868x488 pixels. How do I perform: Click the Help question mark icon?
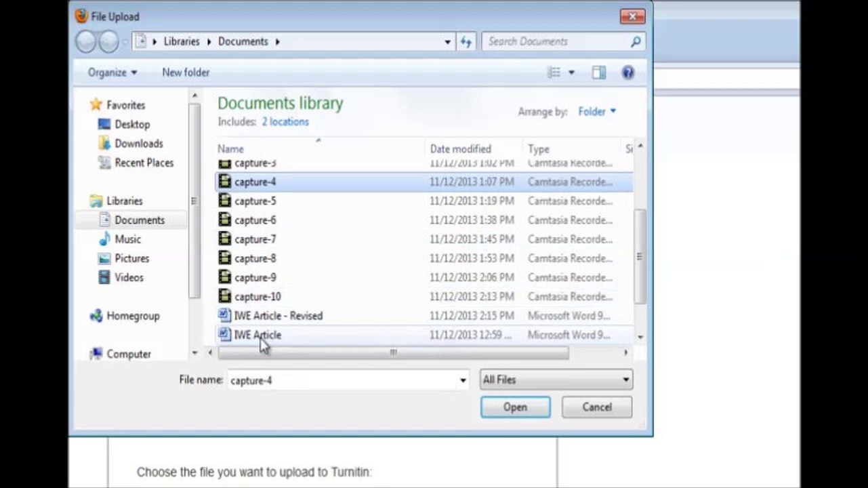pos(628,73)
